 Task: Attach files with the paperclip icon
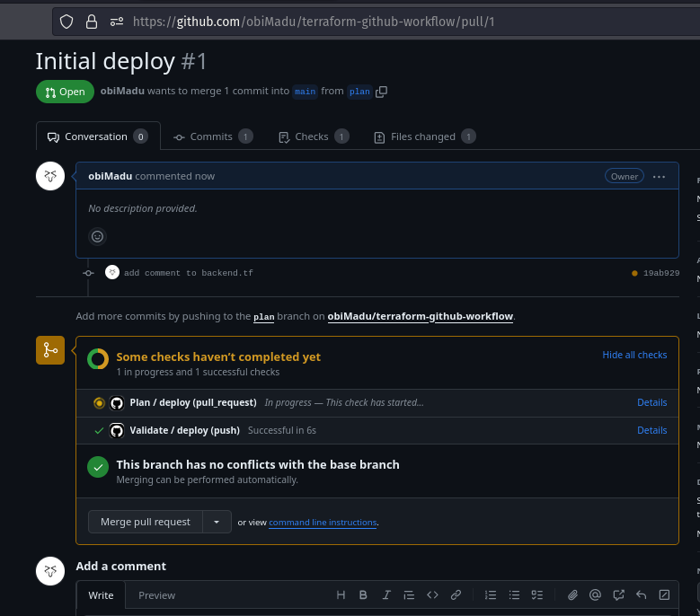pyautogui.click(x=572, y=594)
